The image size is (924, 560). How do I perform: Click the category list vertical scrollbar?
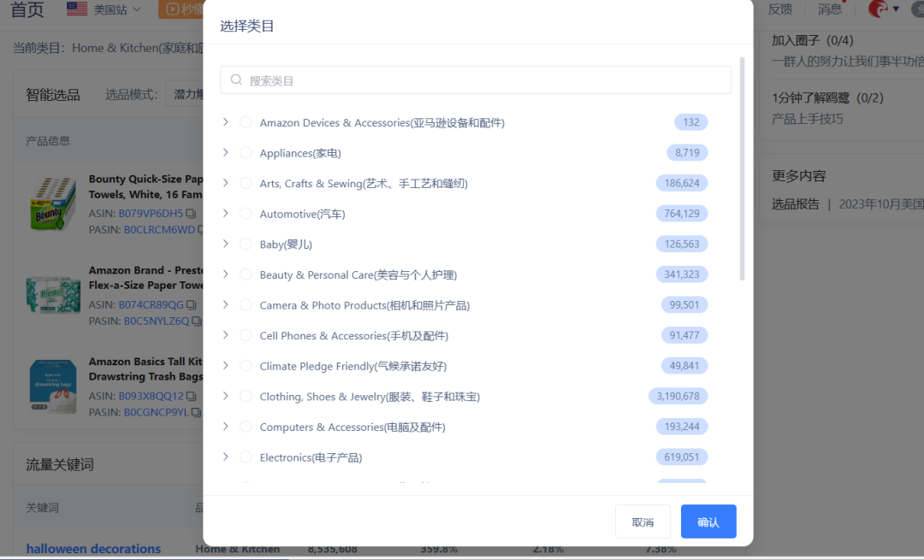tap(742, 169)
